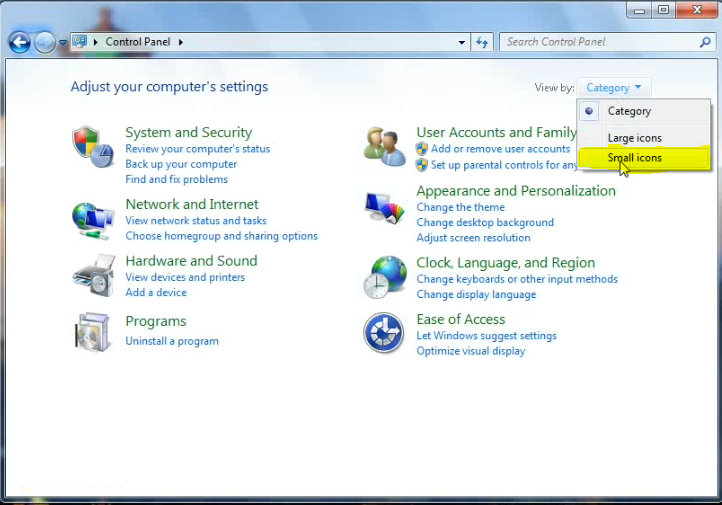Click shield icon beside Set up parental controls
722x505 pixels.
click(x=421, y=165)
